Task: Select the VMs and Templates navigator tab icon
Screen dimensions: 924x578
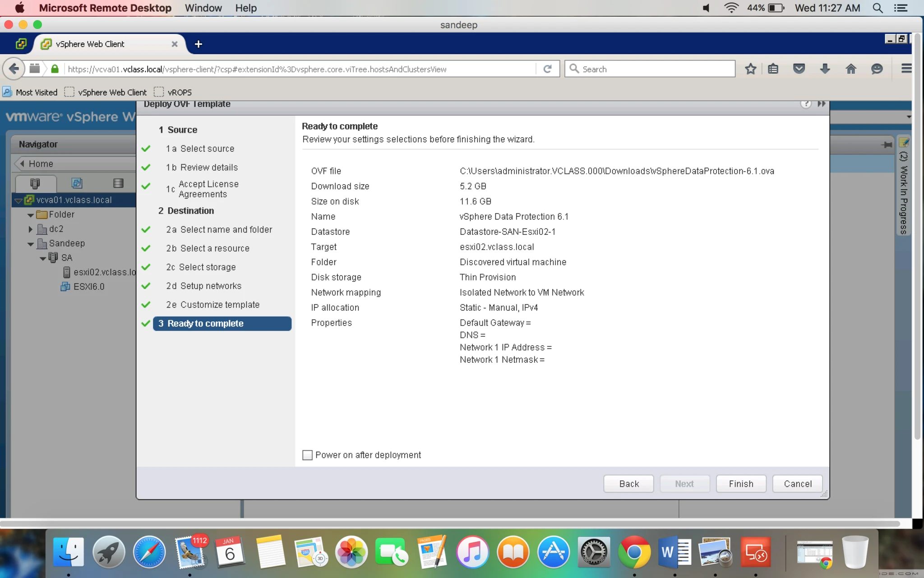Action: (x=77, y=183)
